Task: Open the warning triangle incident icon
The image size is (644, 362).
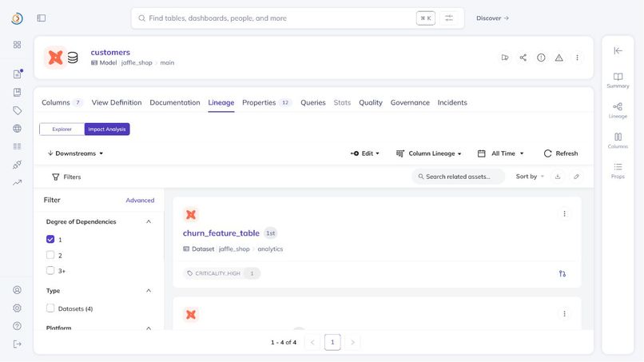Action: 559,58
